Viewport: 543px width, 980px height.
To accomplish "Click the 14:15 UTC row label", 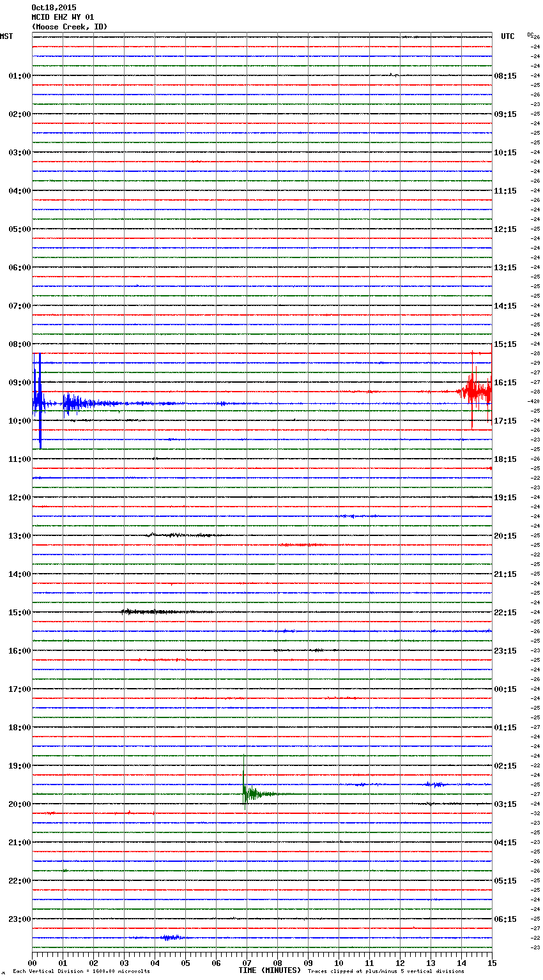I will (505, 305).
